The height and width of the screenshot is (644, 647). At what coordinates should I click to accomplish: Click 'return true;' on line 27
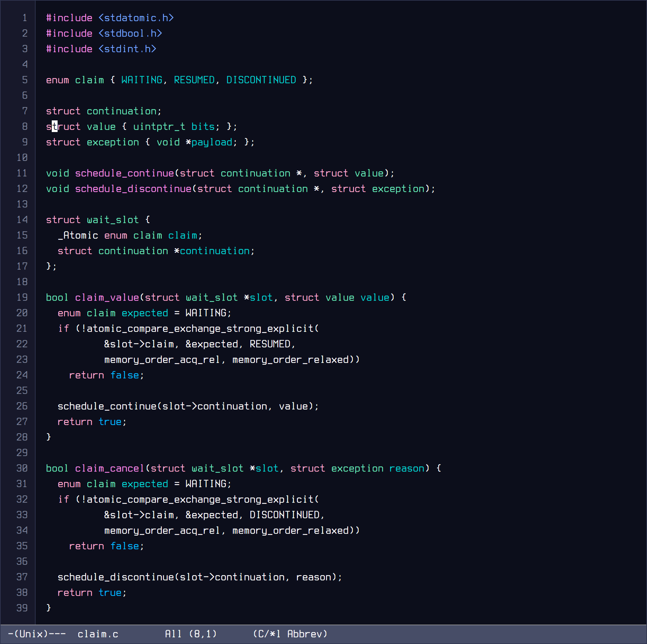click(92, 422)
